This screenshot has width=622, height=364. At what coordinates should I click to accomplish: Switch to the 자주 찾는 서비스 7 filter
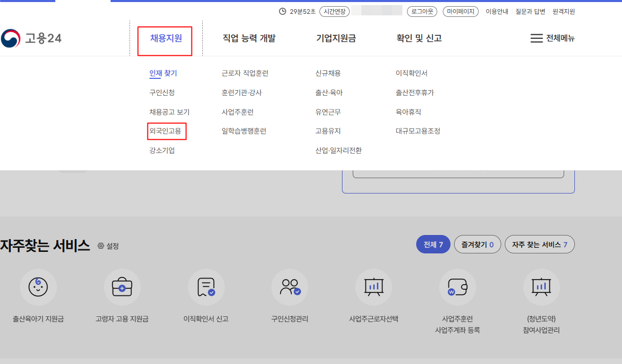540,245
